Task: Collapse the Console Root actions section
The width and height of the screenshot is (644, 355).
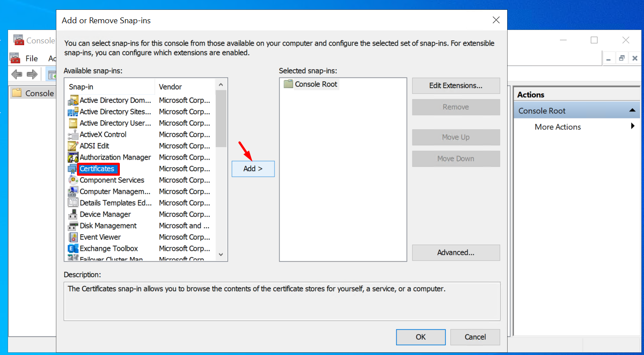Action: click(x=632, y=110)
